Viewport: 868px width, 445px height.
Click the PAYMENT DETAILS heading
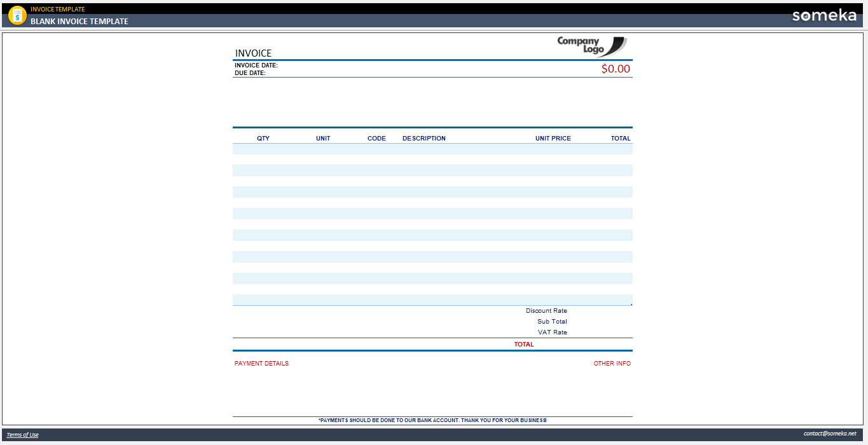point(261,364)
